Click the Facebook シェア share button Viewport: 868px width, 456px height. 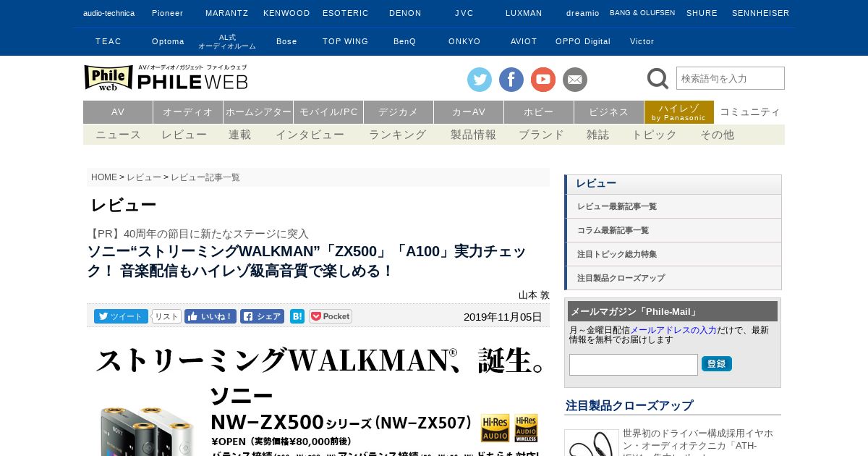[262, 316]
